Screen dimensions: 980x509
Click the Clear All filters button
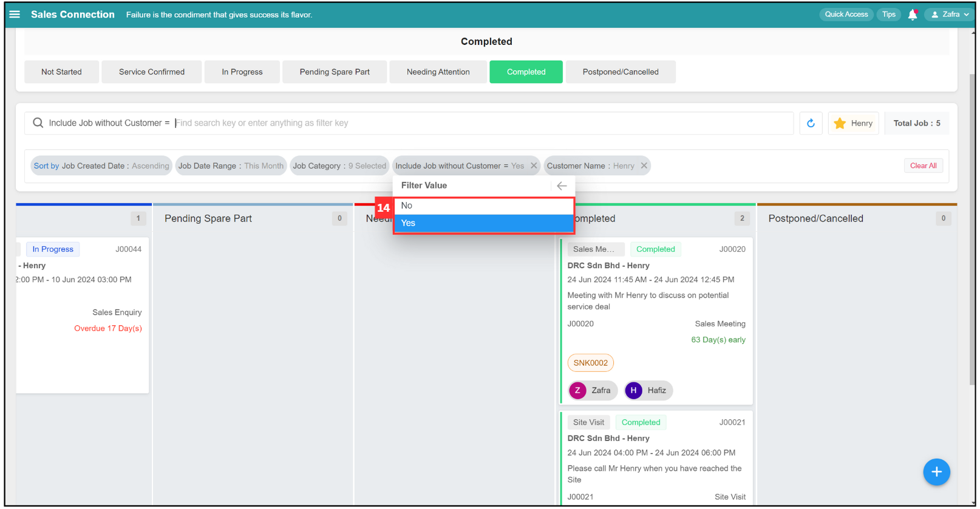click(923, 166)
